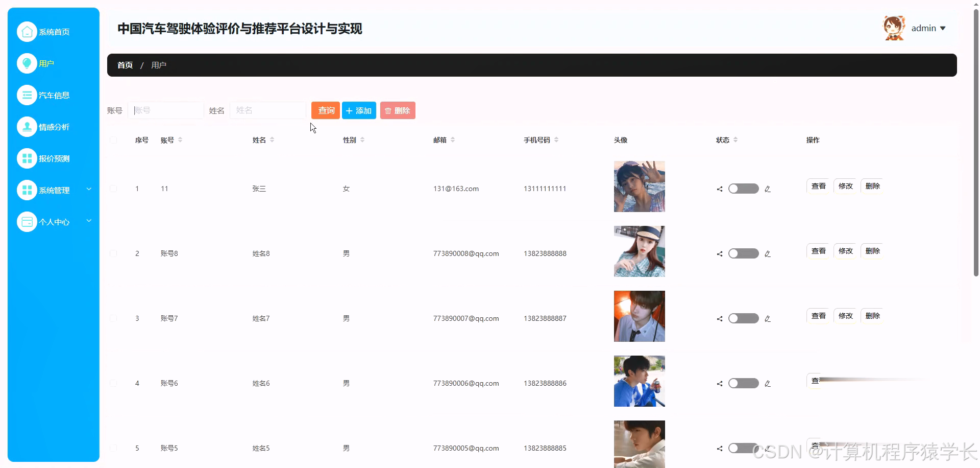Click the 系统首页 home icon in sidebar
Image resolution: width=980 pixels, height=468 pixels.
pos(27,32)
